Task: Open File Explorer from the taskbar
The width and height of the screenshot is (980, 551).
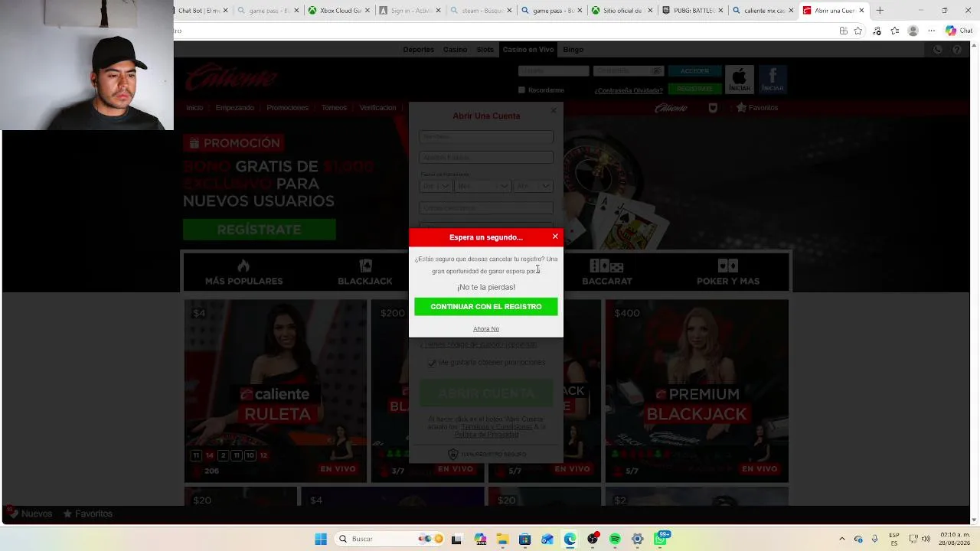Action: tap(502, 540)
